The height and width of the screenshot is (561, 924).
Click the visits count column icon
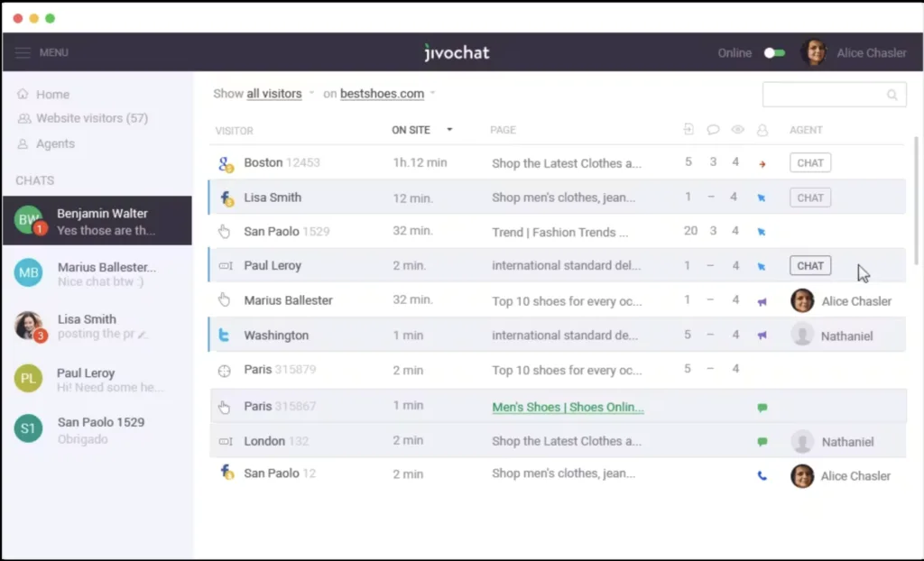point(688,129)
